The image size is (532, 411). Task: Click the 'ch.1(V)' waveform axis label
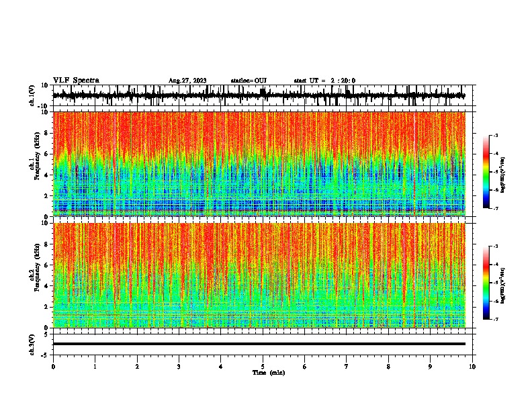(32, 95)
